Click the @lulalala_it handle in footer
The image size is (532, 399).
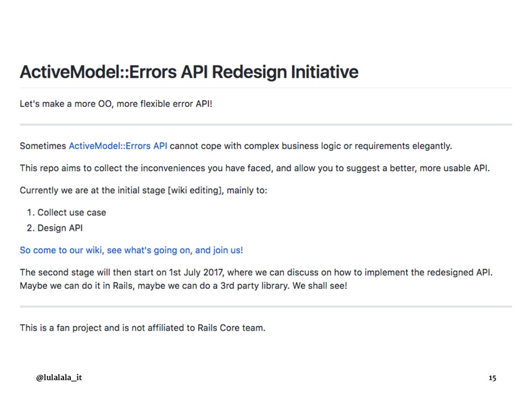pyautogui.click(x=59, y=378)
